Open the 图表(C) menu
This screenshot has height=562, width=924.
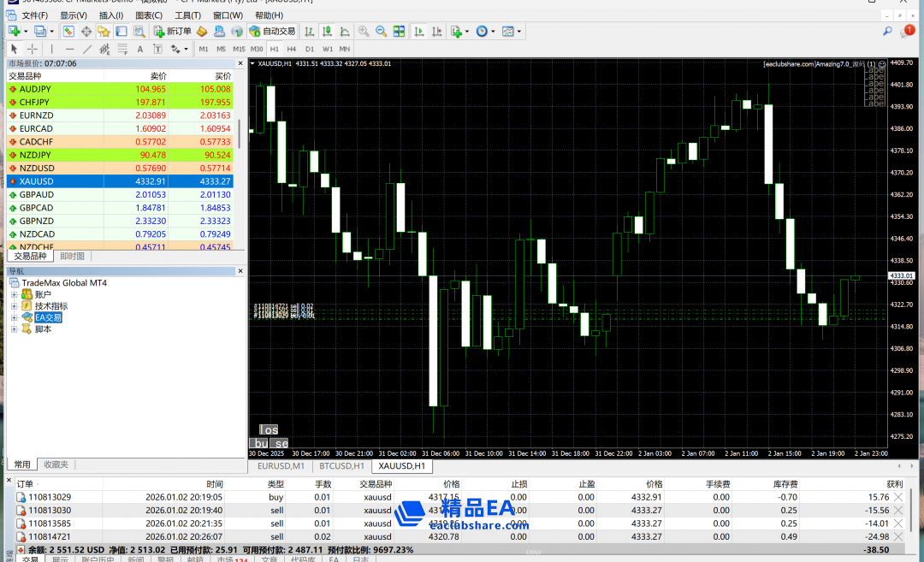(148, 15)
